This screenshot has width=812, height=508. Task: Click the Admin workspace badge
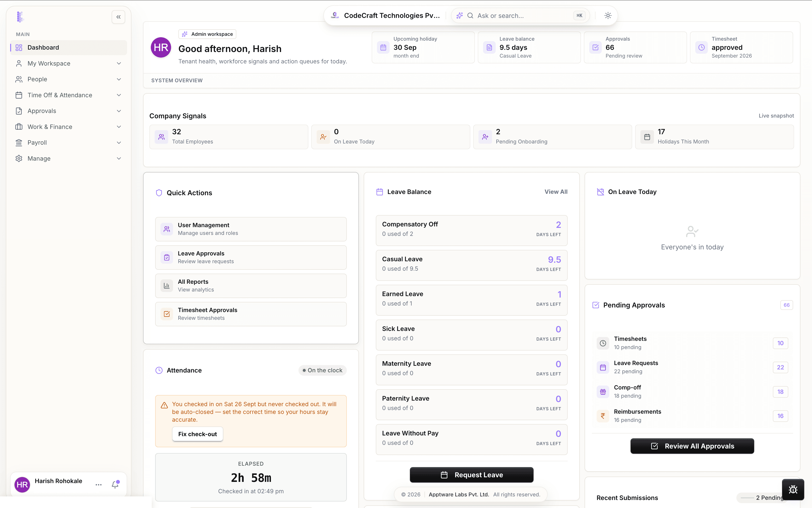207,34
